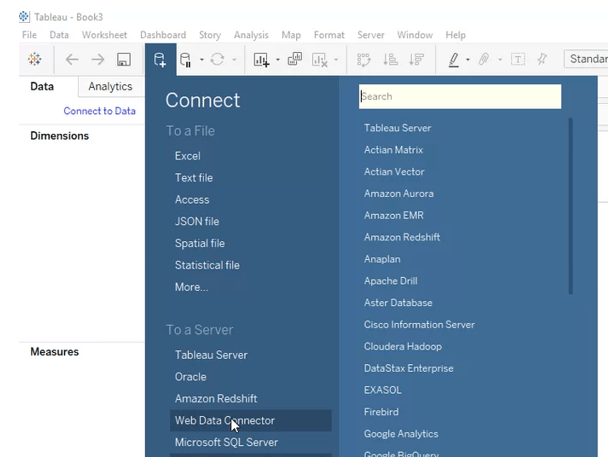Expand the Clear Sheet dropdown arrow

click(336, 60)
